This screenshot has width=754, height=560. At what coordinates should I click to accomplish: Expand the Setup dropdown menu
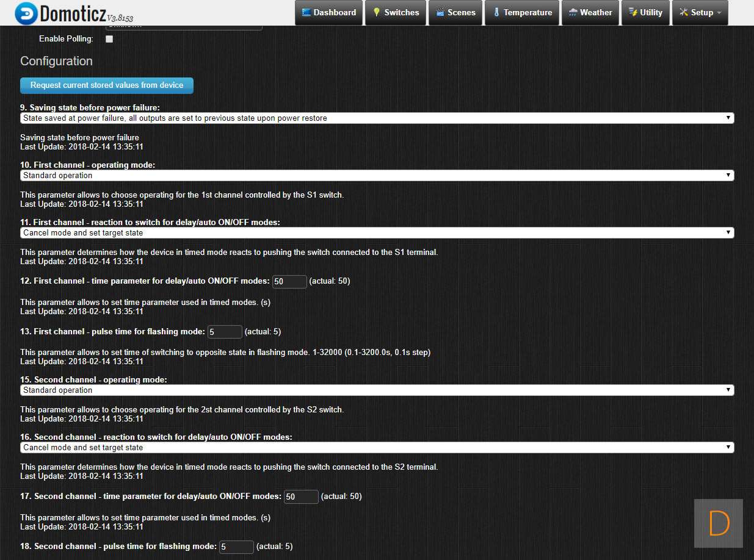(x=700, y=13)
